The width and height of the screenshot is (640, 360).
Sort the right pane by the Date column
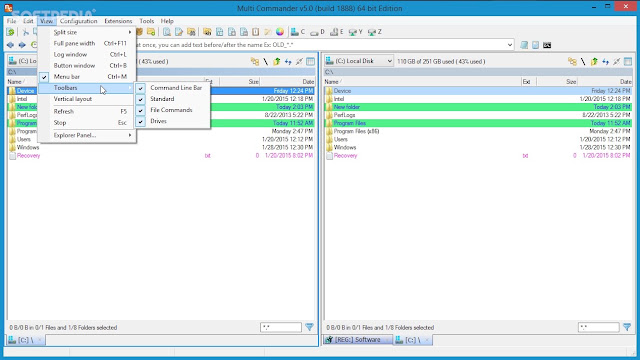tap(605, 82)
